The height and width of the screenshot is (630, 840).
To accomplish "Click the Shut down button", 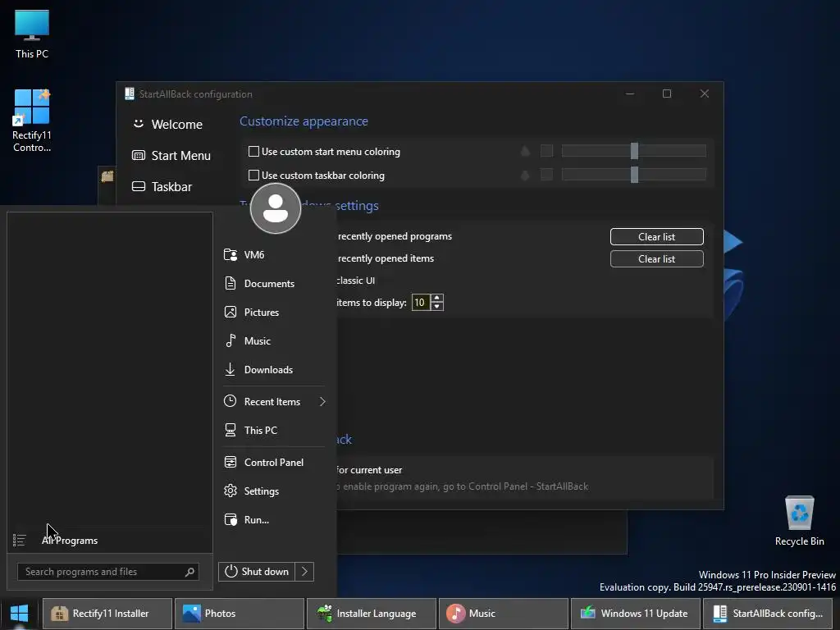I will pos(257,572).
